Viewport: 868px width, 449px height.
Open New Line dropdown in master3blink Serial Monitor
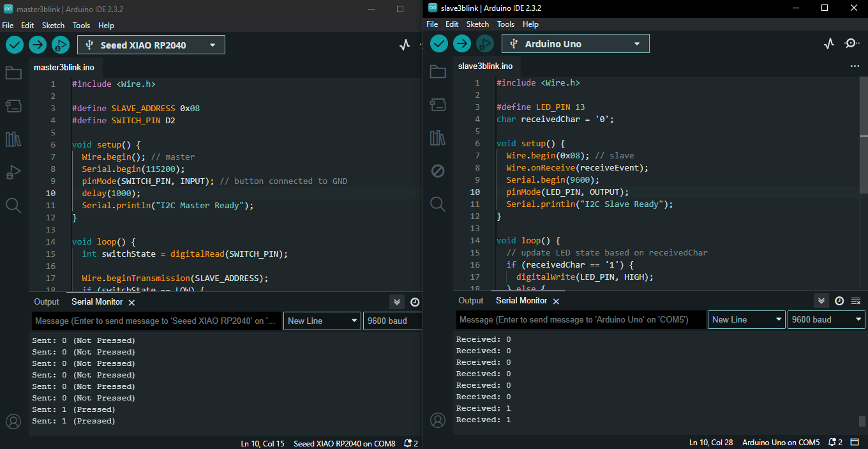click(322, 321)
